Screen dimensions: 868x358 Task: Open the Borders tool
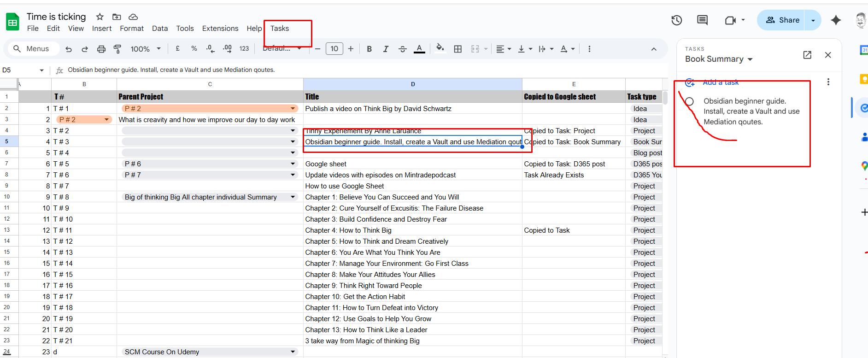[457, 49]
